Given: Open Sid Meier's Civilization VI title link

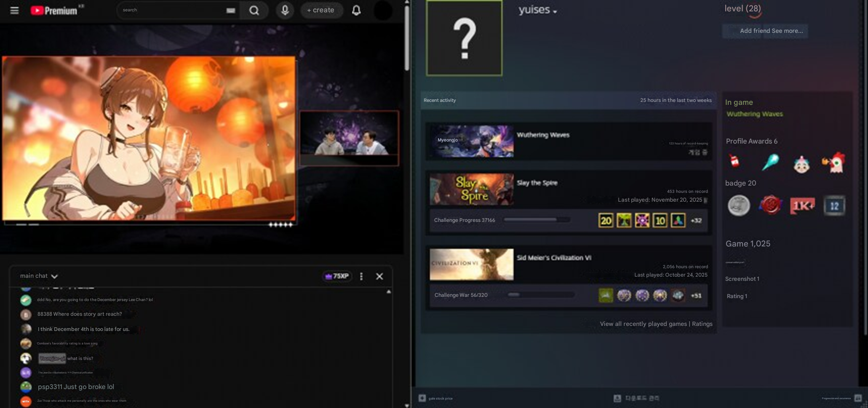Looking at the screenshot, I should tap(554, 258).
